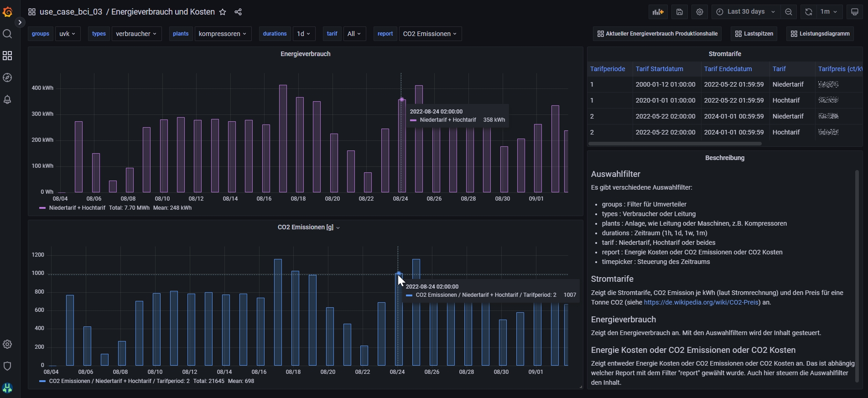The width and height of the screenshot is (868, 398).
Task: Expand the plants dropdown showing kompressoren
Action: 223,34
